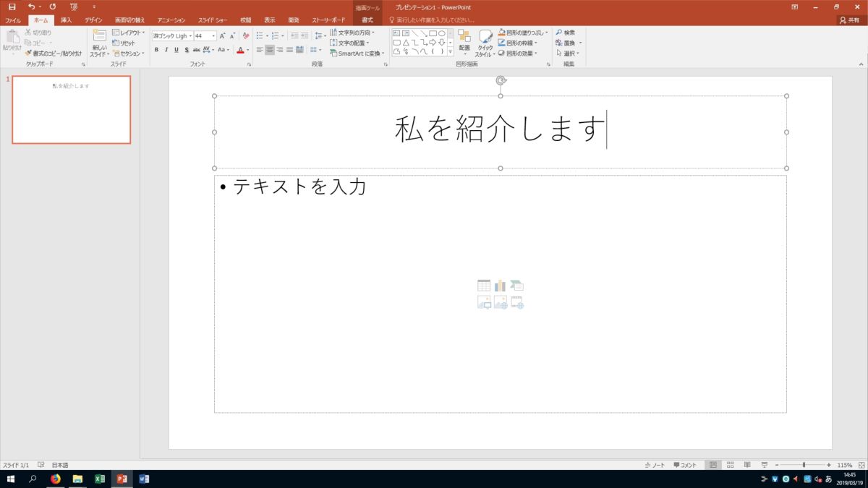Open the font name dropdown 游ゴシック Light
The height and width of the screenshot is (488, 868).
pyautogui.click(x=171, y=35)
